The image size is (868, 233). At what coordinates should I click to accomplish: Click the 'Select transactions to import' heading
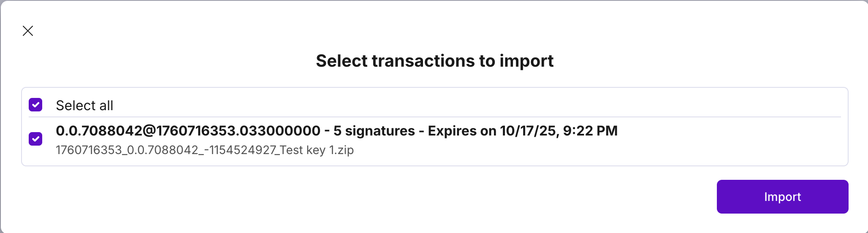tap(434, 61)
